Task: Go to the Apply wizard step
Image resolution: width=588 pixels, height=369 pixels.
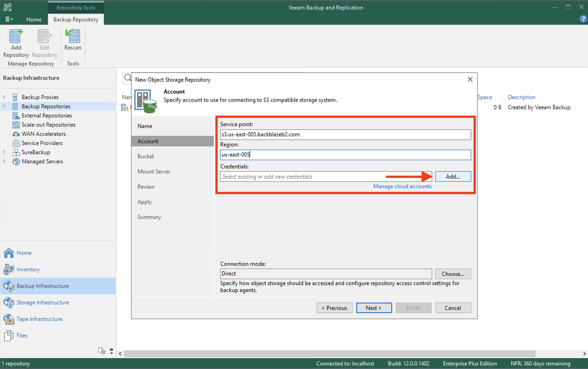Action: pyautogui.click(x=145, y=202)
